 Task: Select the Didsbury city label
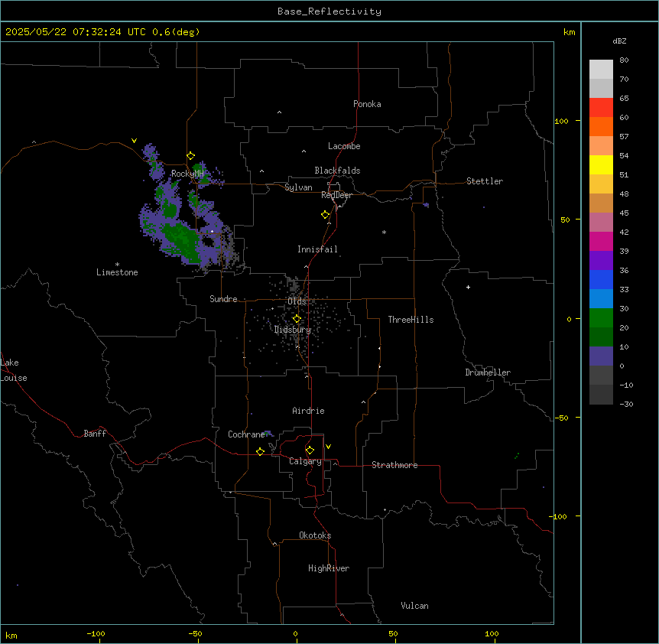(x=293, y=330)
